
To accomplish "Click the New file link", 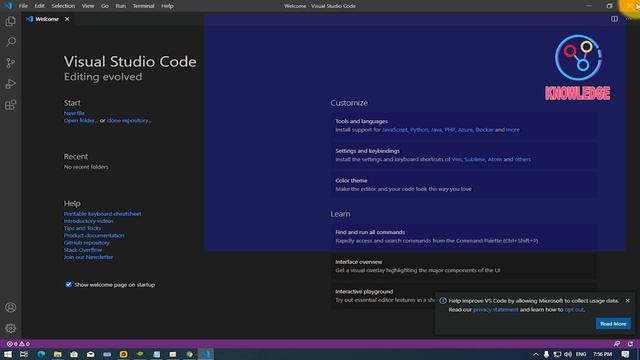I will click(74, 113).
